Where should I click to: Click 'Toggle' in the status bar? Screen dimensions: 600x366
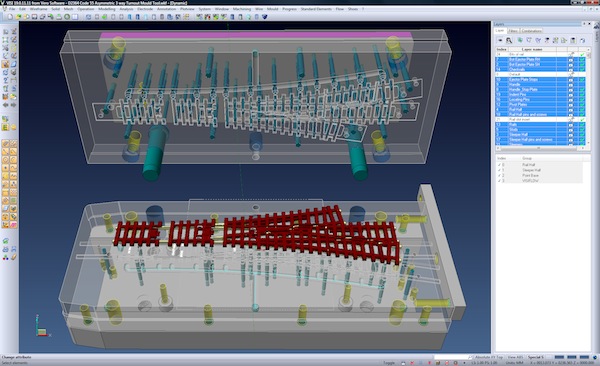(389, 362)
